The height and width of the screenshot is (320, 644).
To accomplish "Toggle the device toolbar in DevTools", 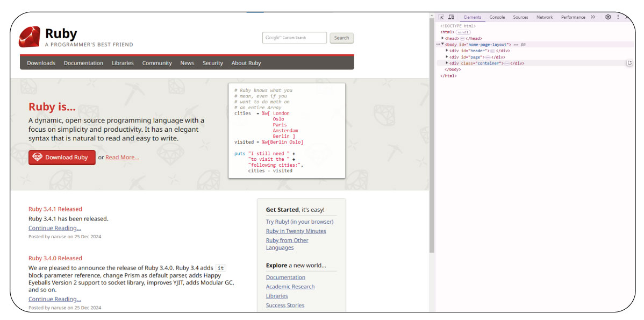I will pyautogui.click(x=451, y=17).
